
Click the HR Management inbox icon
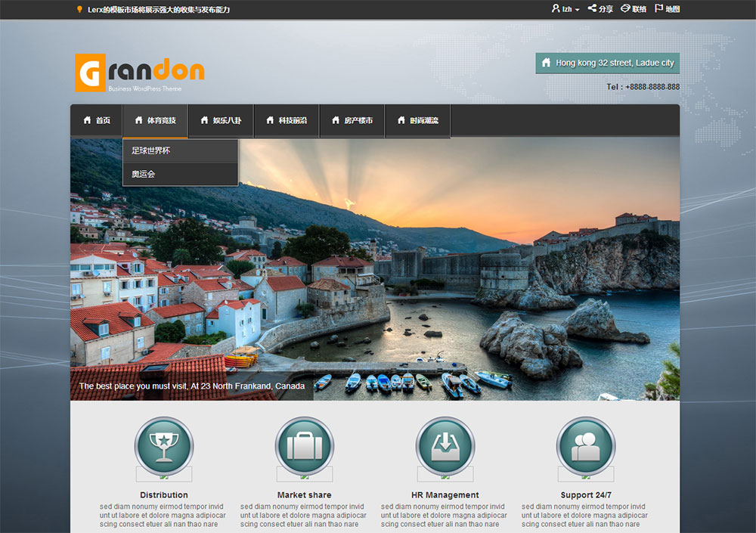coord(445,446)
